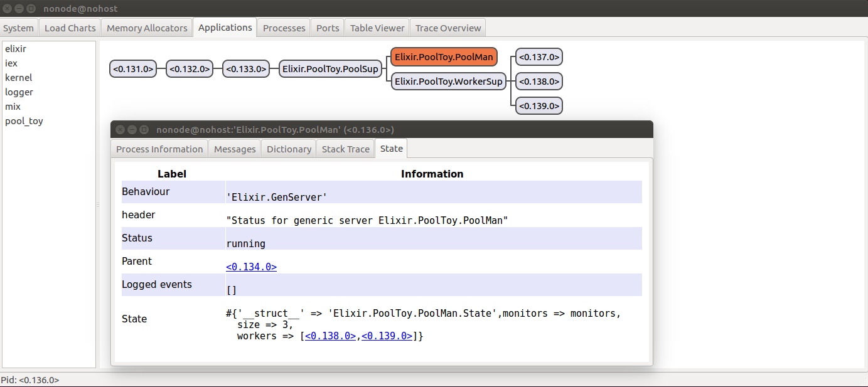Select pool_toy in the applications list
Viewport: 868px width, 387px height.
pyautogui.click(x=24, y=121)
